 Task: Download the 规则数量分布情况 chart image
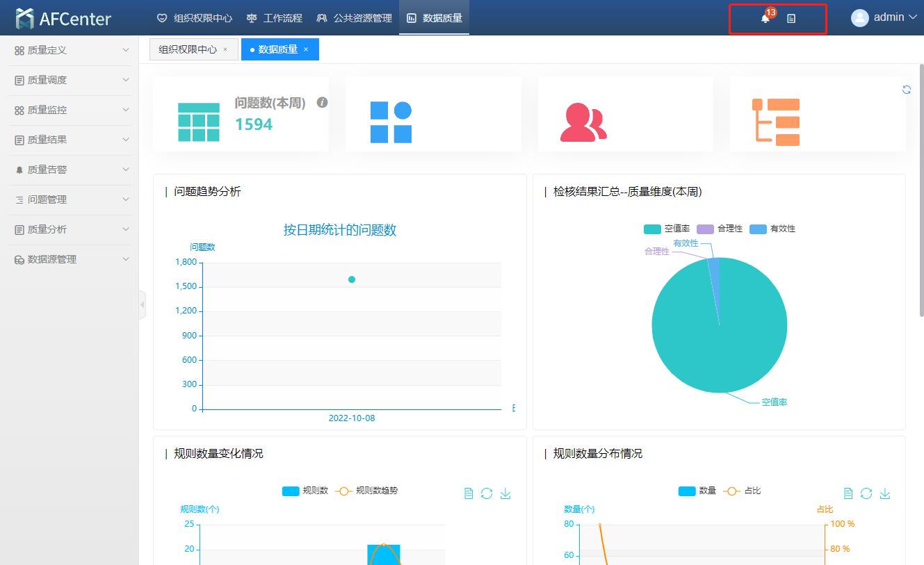pyautogui.click(x=885, y=493)
